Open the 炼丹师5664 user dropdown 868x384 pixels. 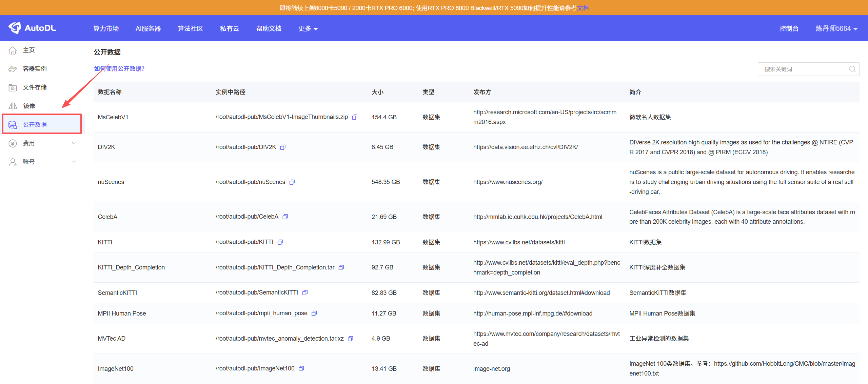836,28
